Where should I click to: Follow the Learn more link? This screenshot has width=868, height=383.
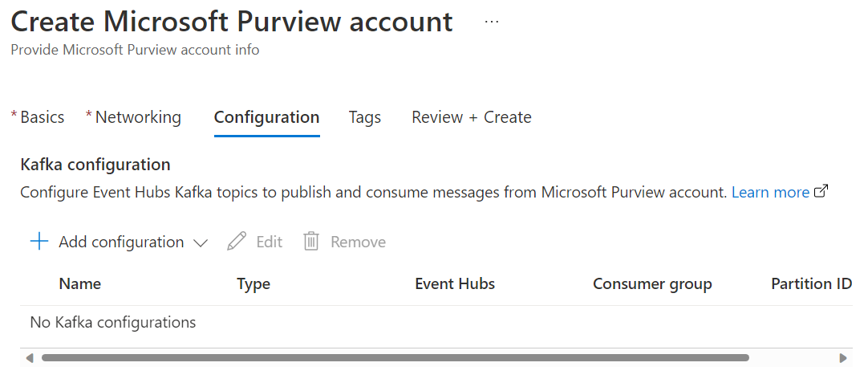[x=771, y=193]
